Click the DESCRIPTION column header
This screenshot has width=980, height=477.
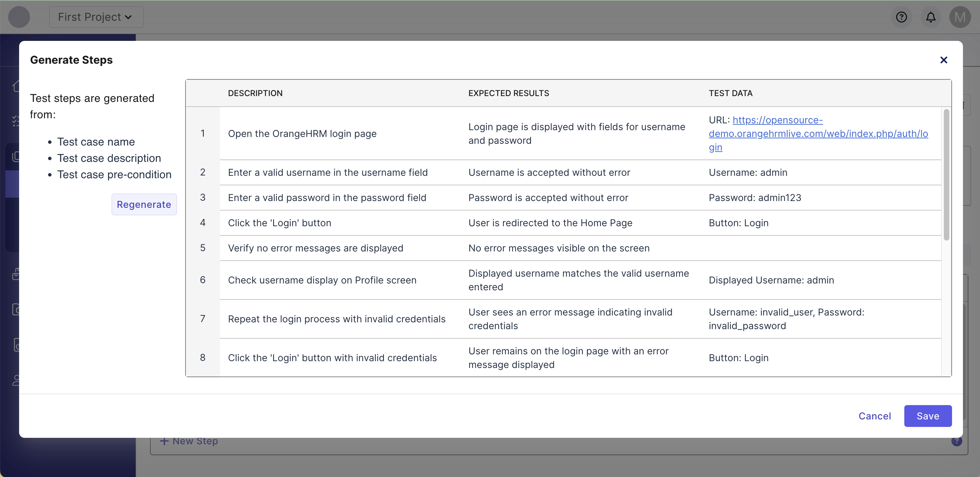[x=255, y=93]
